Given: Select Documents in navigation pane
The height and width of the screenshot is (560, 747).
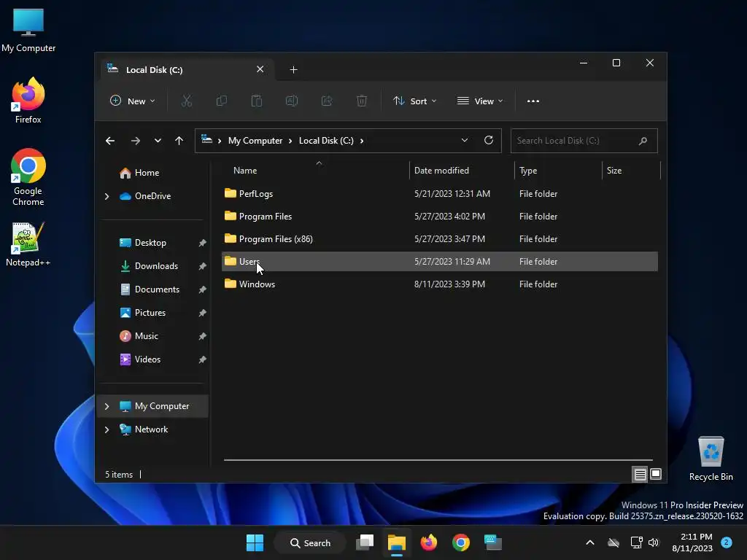Looking at the screenshot, I should click(158, 289).
